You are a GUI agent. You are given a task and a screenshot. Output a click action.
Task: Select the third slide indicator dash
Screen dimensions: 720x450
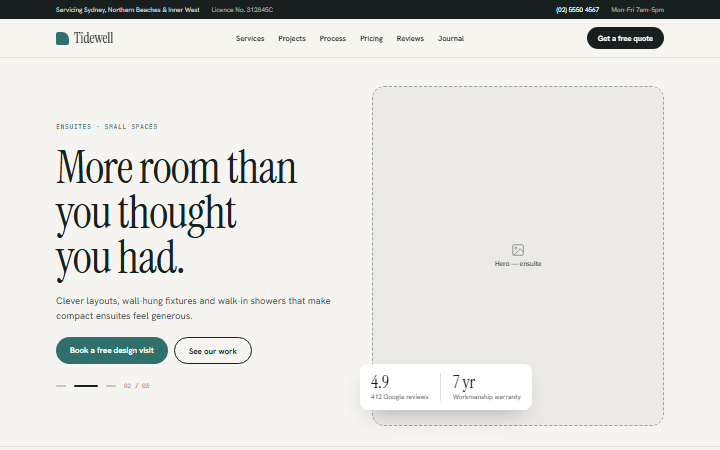(111, 386)
